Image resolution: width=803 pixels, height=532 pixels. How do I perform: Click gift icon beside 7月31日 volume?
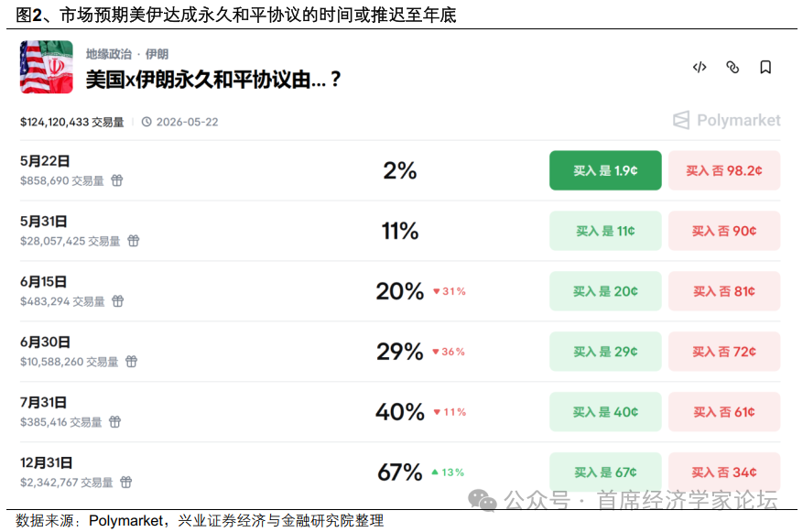tap(114, 422)
